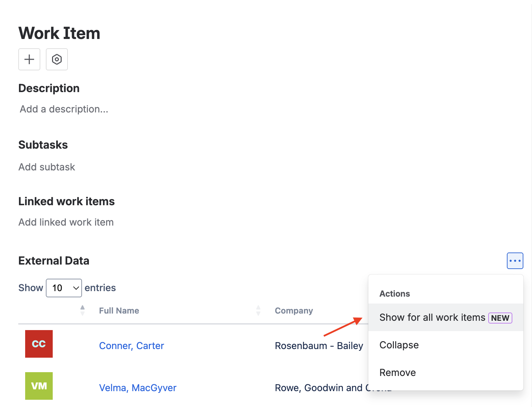Choose Remove from the Actions menu

pyautogui.click(x=397, y=372)
